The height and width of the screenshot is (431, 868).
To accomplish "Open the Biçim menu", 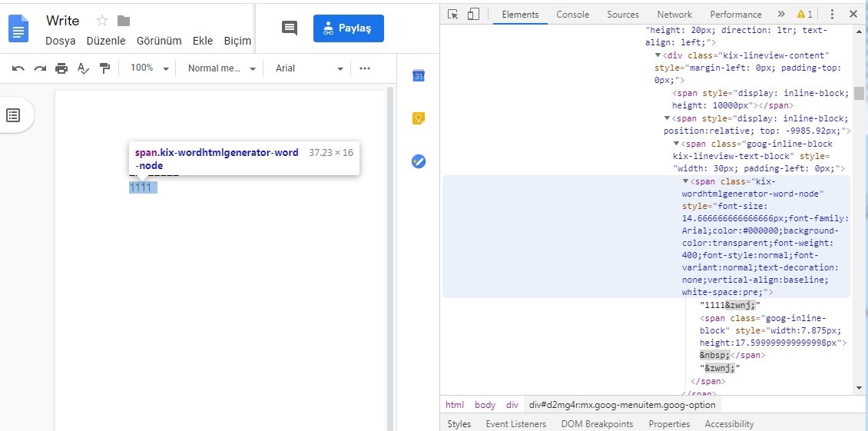I will click(x=237, y=41).
